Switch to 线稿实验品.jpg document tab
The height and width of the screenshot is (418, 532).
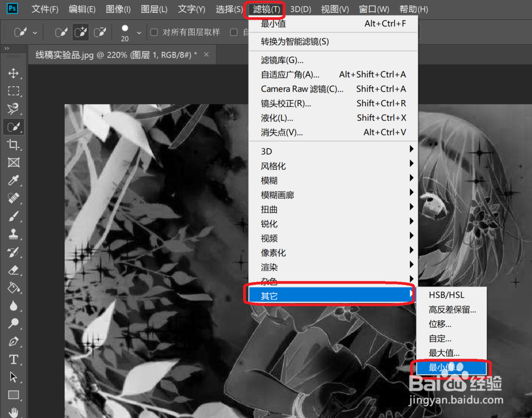click(116, 55)
